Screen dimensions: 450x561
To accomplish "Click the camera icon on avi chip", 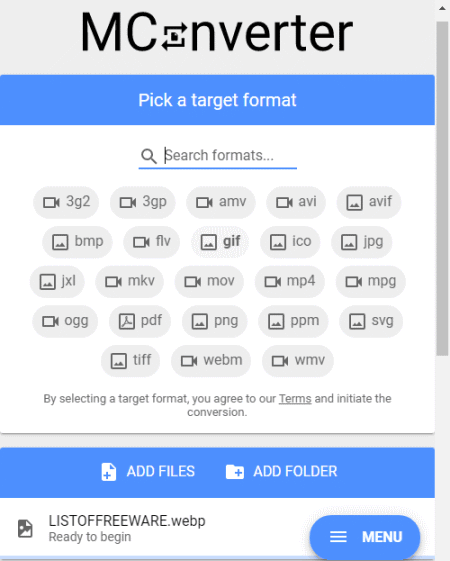I will click(x=284, y=203).
